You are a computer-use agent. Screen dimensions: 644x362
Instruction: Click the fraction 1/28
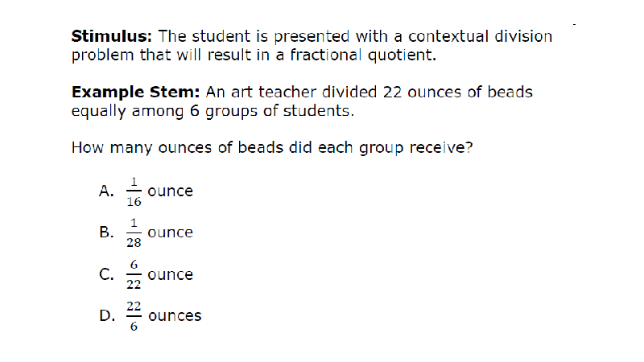[134, 233]
